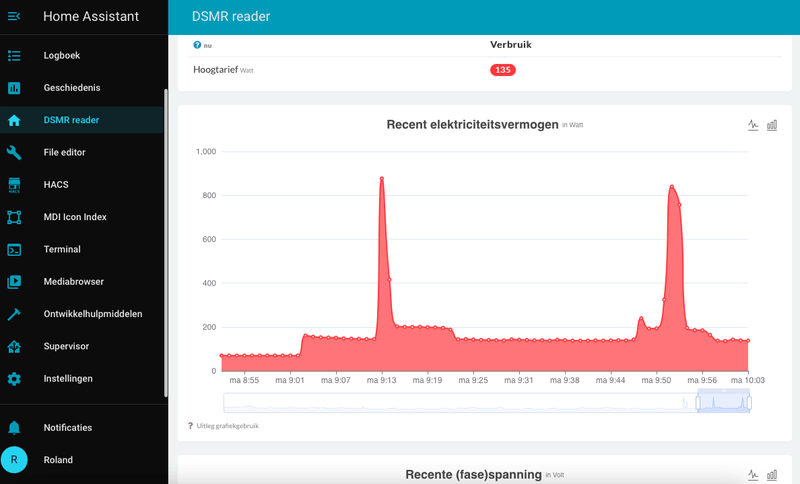Click the 'Home Assistant' title
This screenshot has height=484, width=800.
91,16
